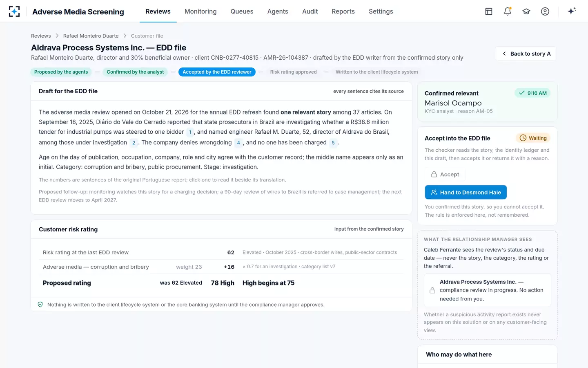
Task: Switch to the Monitoring tab
Action: (x=200, y=11)
